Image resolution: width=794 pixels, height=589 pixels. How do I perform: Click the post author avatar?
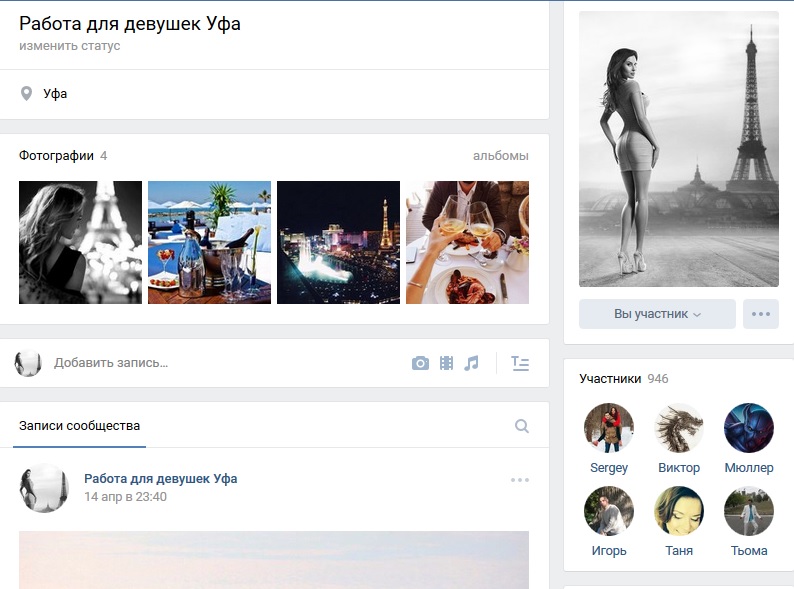pyautogui.click(x=44, y=488)
